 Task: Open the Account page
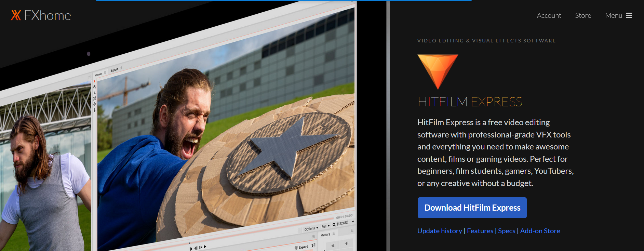pyautogui.click(x=549, y=15)
